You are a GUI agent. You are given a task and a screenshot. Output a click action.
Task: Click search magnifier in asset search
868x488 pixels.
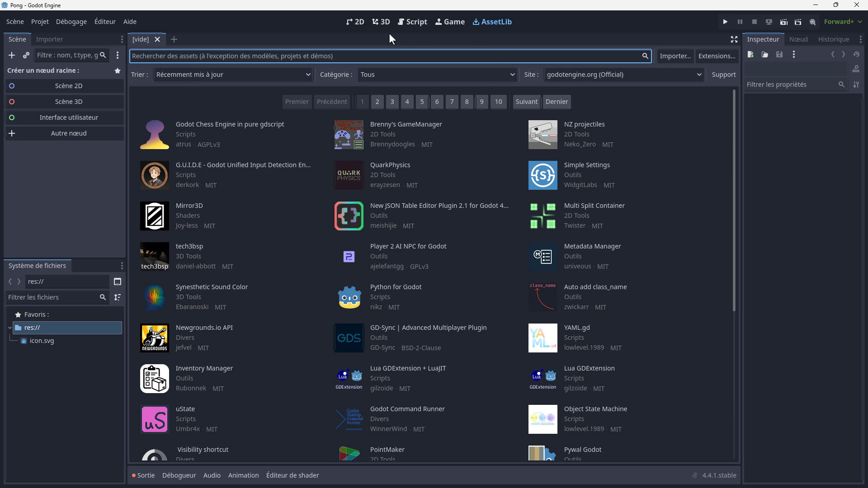(645, 56)
